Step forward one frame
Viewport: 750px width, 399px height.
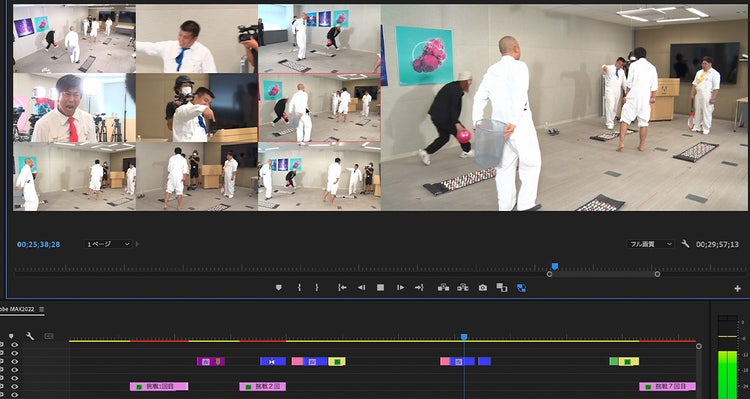click(400, 288)
